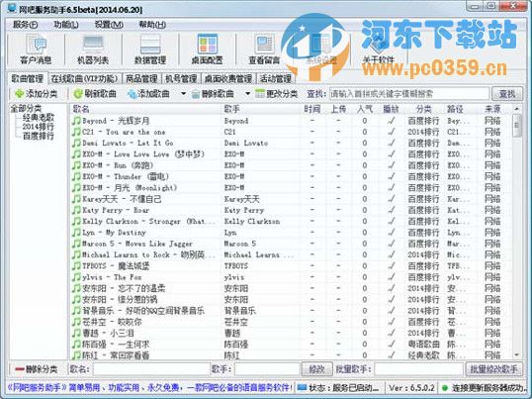The width and height of the screenshot is (532, 399).
Task: Click 查找 search button
Action: tap(507, 94)
